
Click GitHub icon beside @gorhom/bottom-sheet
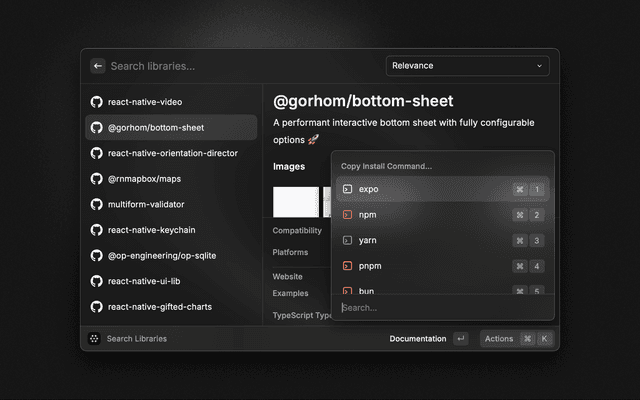tap(97, 128)
